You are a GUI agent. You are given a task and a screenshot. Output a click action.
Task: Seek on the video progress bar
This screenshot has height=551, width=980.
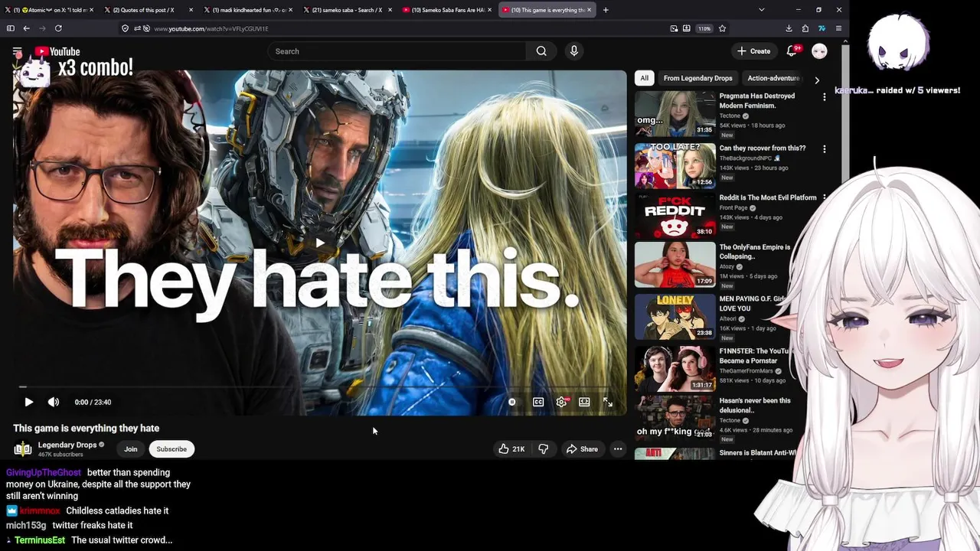(320, 387)
